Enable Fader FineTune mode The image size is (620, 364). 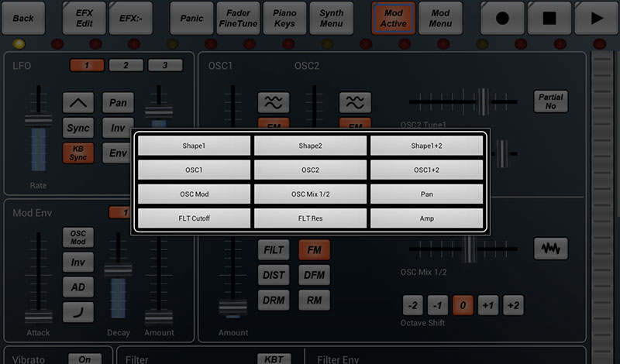point(239,18)
